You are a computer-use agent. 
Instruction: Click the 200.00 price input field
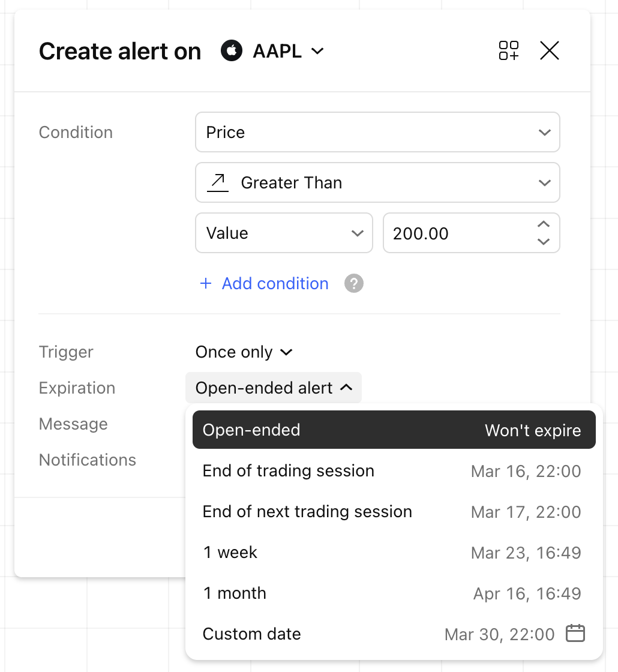click(458, 233)
